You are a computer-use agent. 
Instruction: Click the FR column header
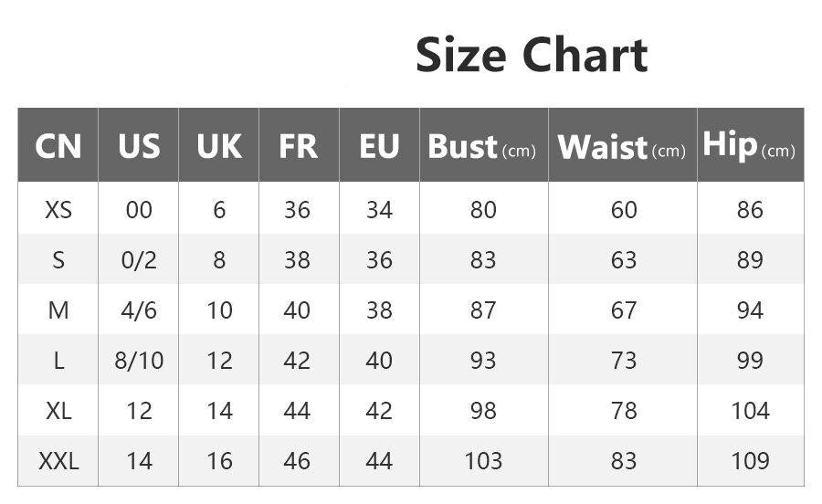click(298, 146)
